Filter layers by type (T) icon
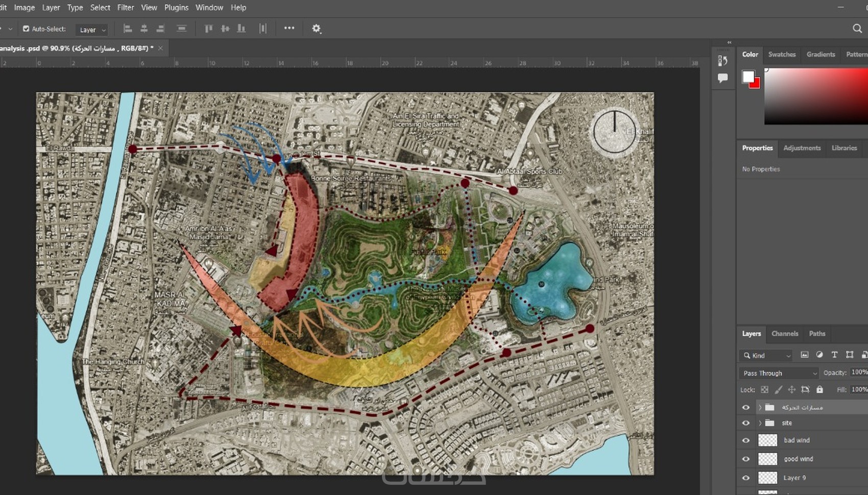Viewport: 868px width, 495px height. click(834, 355)
